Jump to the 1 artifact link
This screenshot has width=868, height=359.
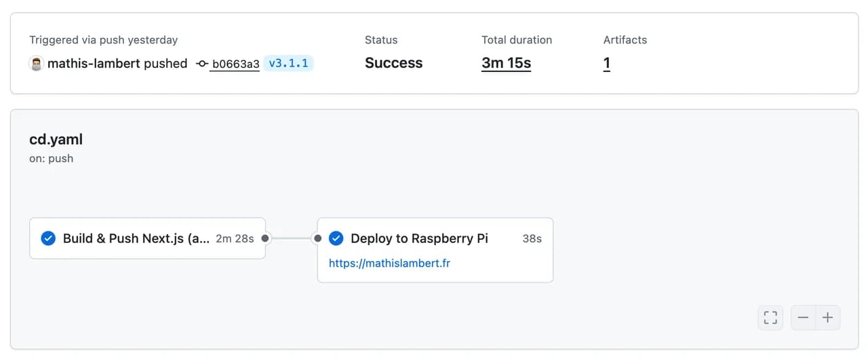point(607,63)
